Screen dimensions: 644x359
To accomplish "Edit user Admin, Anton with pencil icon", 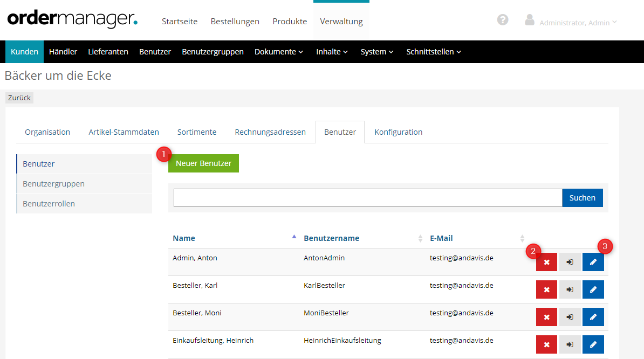I will [593, 262].
